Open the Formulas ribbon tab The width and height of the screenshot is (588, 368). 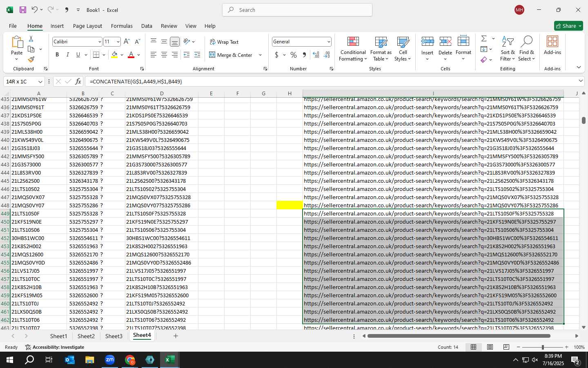(x=122, y=26)
